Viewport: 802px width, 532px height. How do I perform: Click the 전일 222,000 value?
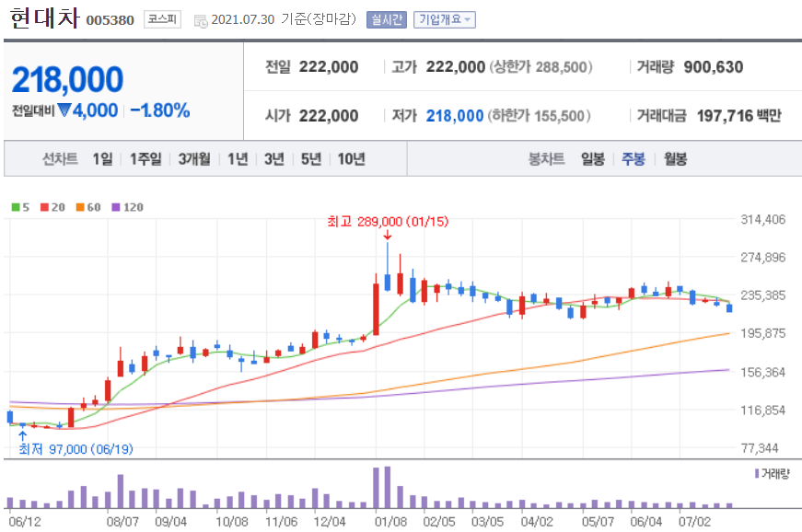pos(329,67)
